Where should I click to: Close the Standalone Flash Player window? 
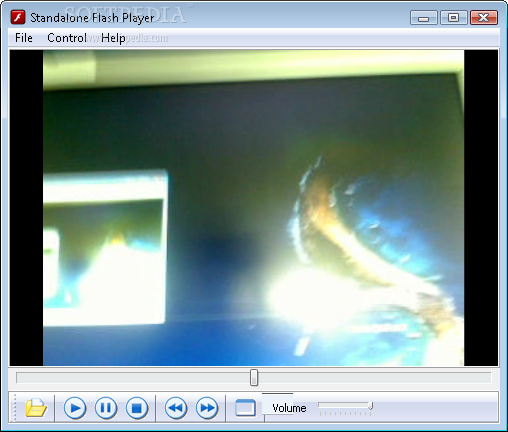click(484, 18)
